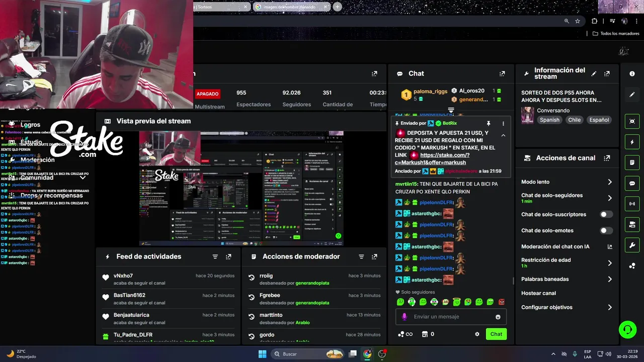Collapse the pinned BotRix message
This screenshot has height=362, width=644.
pos(503,135)
